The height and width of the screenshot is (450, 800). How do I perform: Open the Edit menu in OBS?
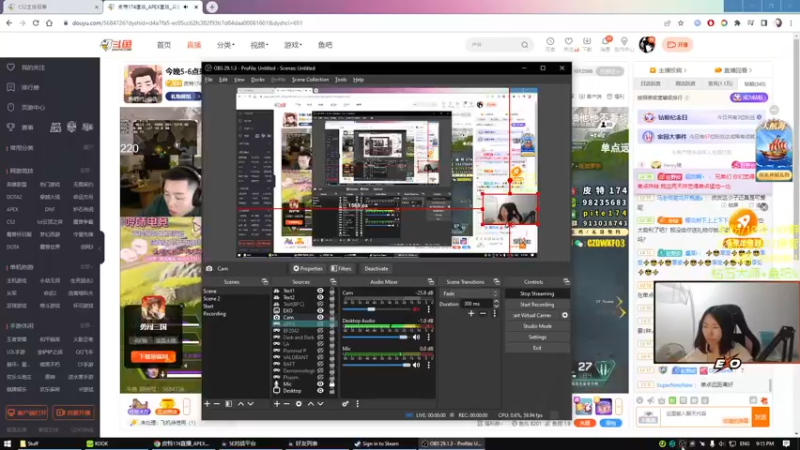223,80
